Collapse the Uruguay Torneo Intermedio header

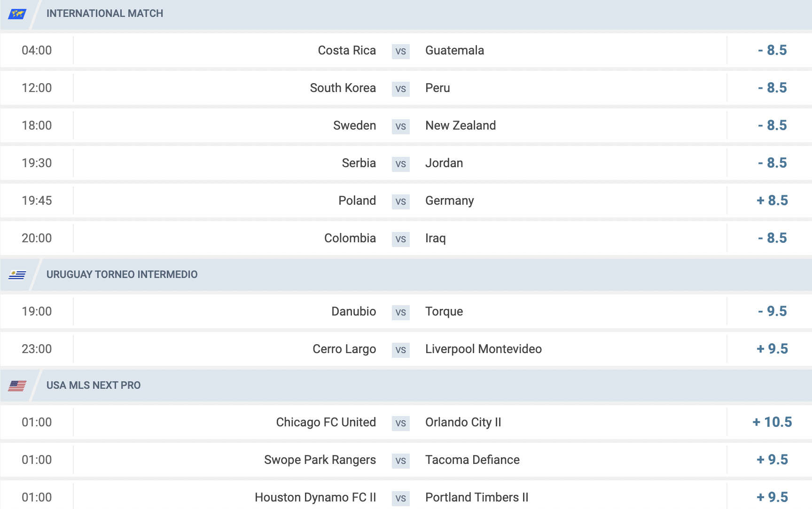(406, 275)
